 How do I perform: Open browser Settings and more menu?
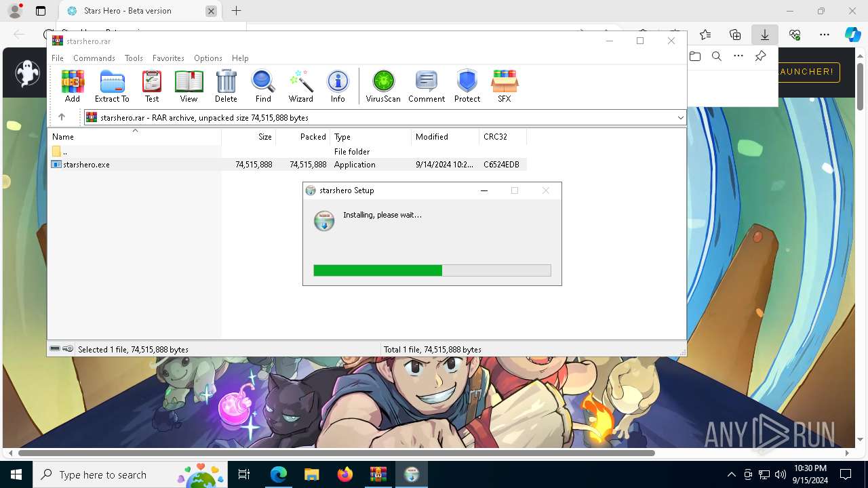[x=825, y=35]
